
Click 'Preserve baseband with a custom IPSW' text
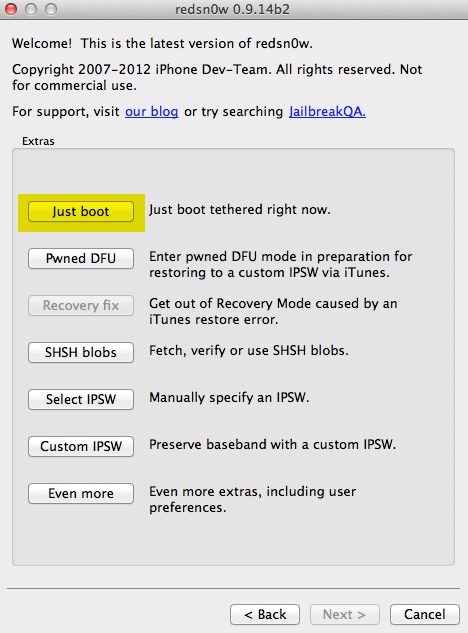(273, 444)
